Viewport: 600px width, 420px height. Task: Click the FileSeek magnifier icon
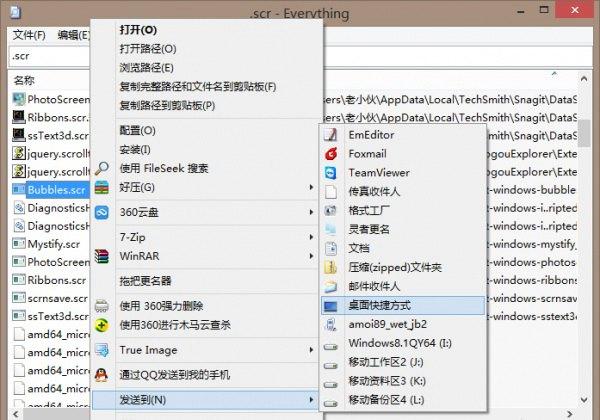102,168
